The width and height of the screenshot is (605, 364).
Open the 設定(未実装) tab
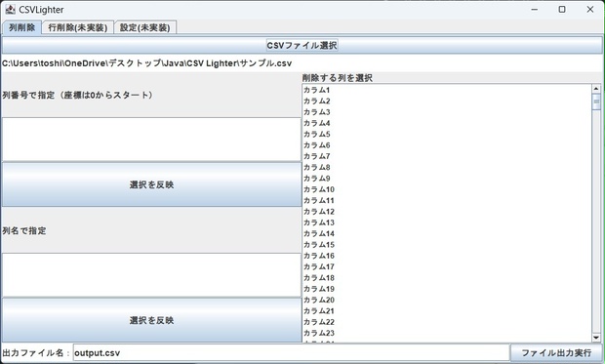coord(145,27)
